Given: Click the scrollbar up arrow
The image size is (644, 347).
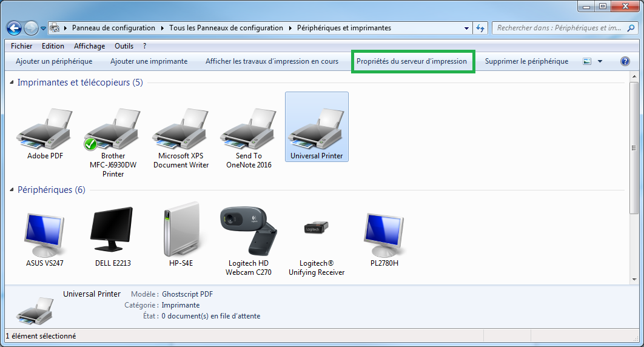Looking at the screenshot, I should pos(634,76).
